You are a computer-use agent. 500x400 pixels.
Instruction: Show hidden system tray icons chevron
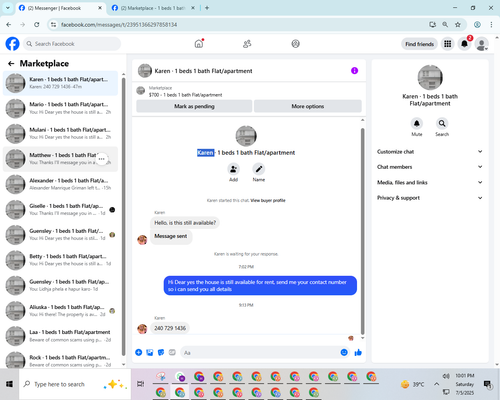[x=436, y=384]
